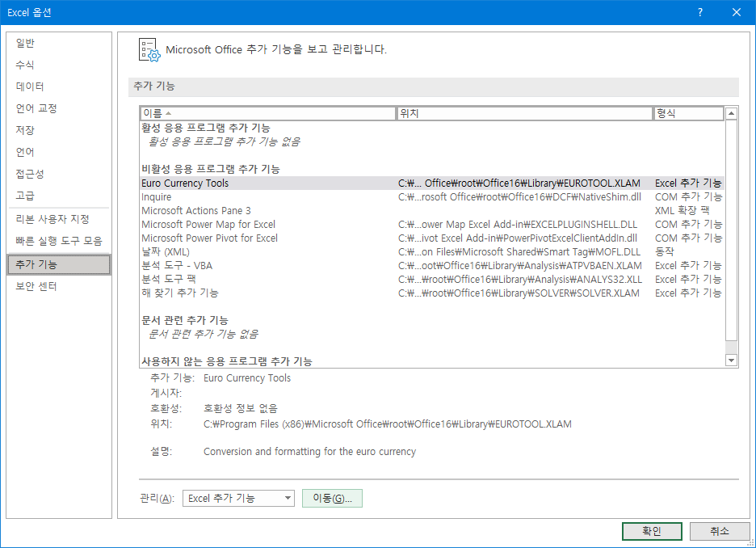Screen dimensions: 756x548
Task: Sort add-ins by 이름 column header
Action: click(267, 113)
